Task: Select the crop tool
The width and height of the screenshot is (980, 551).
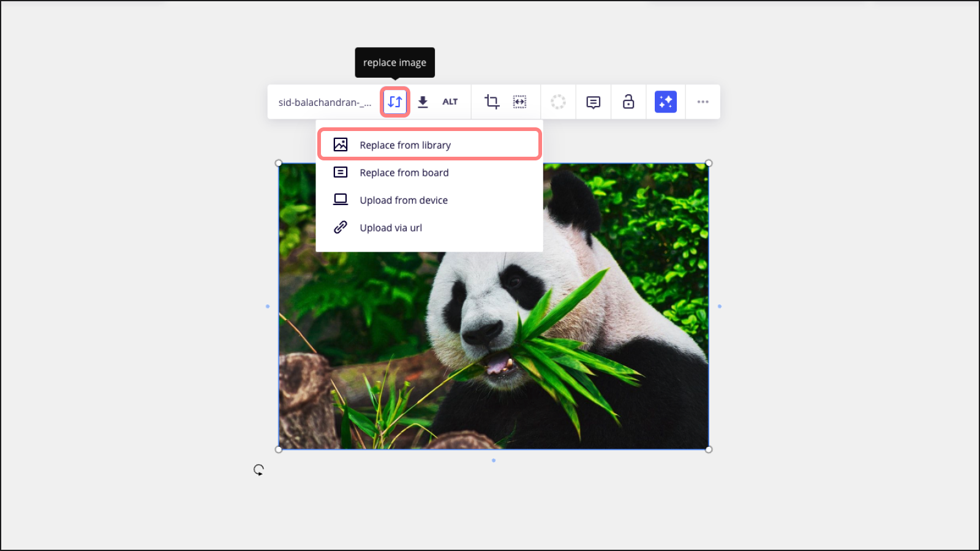Action: point(492,102)
